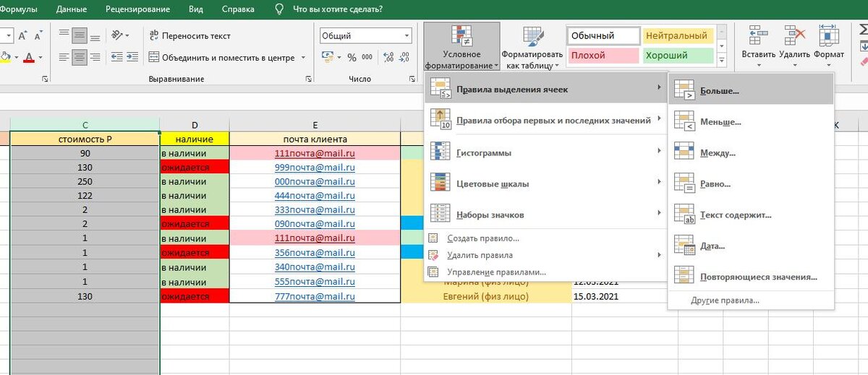Open Правила выделения ячеек submenu
The width and height of the screenshot is (868, 375).
pos(545,89)
